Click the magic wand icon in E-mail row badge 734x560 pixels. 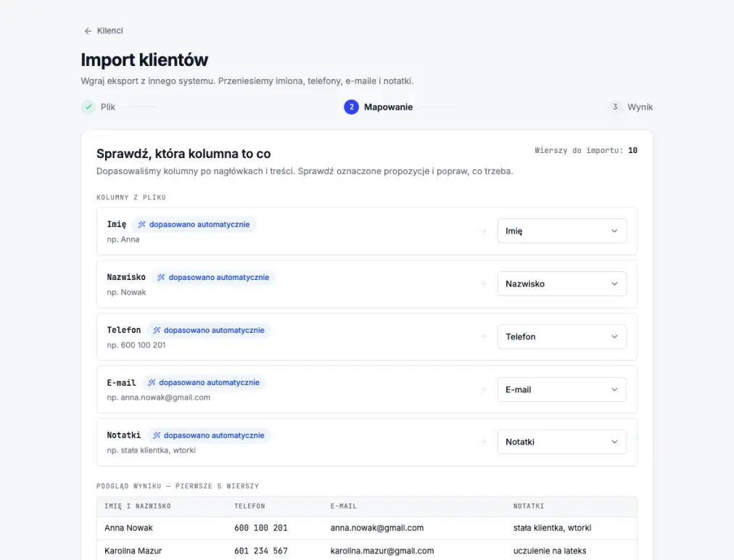point(151,382)
